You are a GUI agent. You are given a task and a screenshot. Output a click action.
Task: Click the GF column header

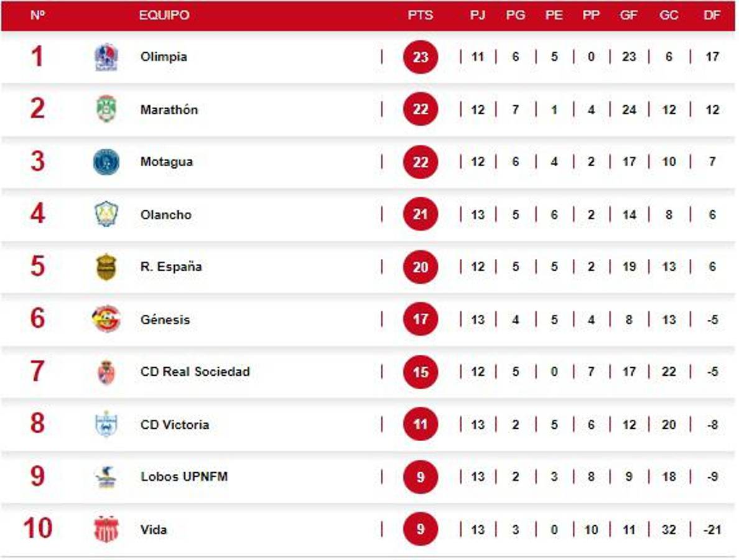point(629,16)
